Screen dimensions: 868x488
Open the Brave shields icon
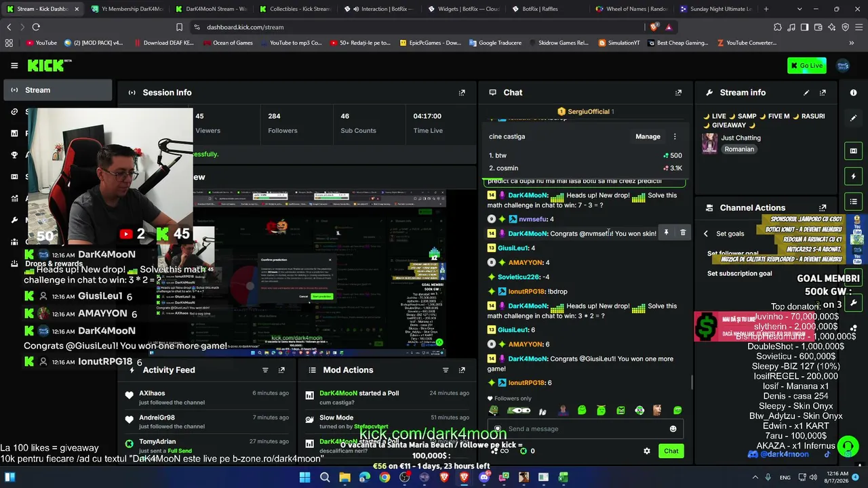[654, 27]
